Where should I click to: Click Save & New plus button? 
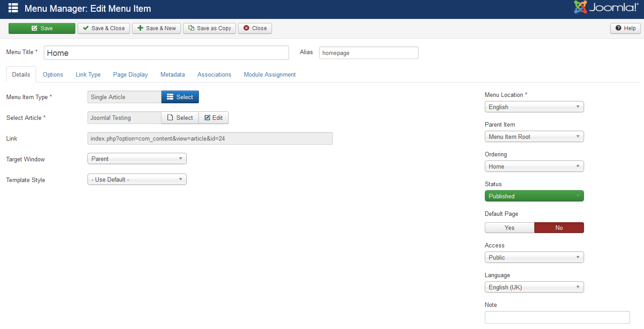[x=156, y=28]
